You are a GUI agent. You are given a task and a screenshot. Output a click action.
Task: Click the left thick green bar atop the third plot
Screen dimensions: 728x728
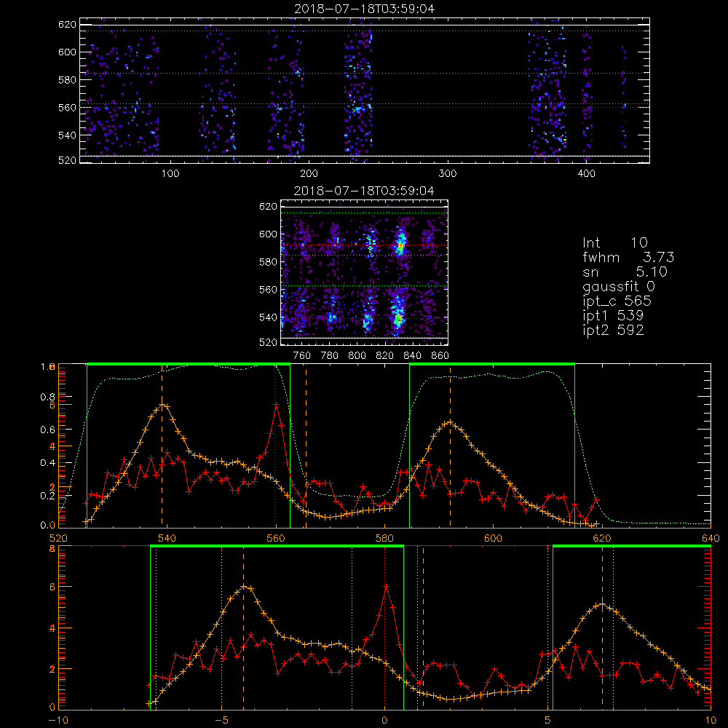click(x=189, y=364)
